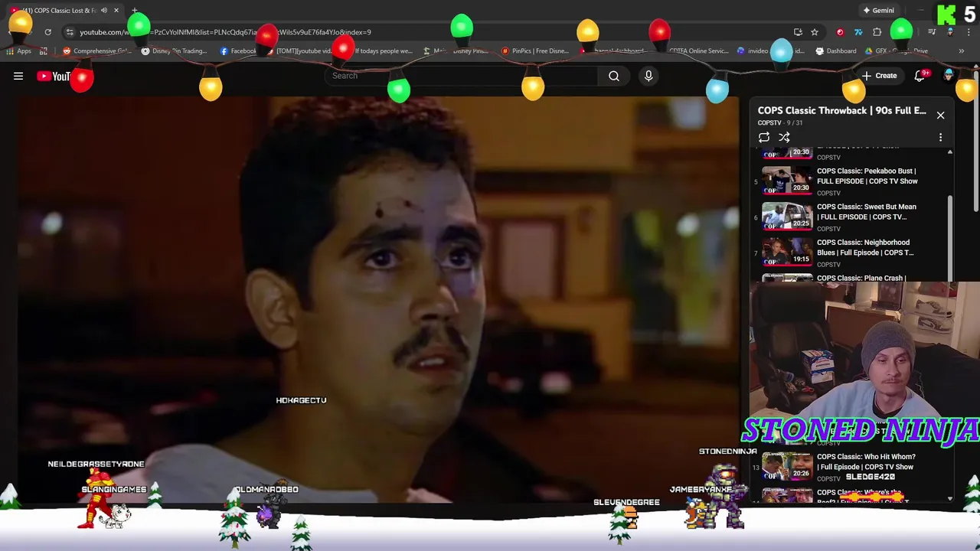980x551 pixels.
Task: Open the red extension icon in toolbar
Action: (840, 32)
